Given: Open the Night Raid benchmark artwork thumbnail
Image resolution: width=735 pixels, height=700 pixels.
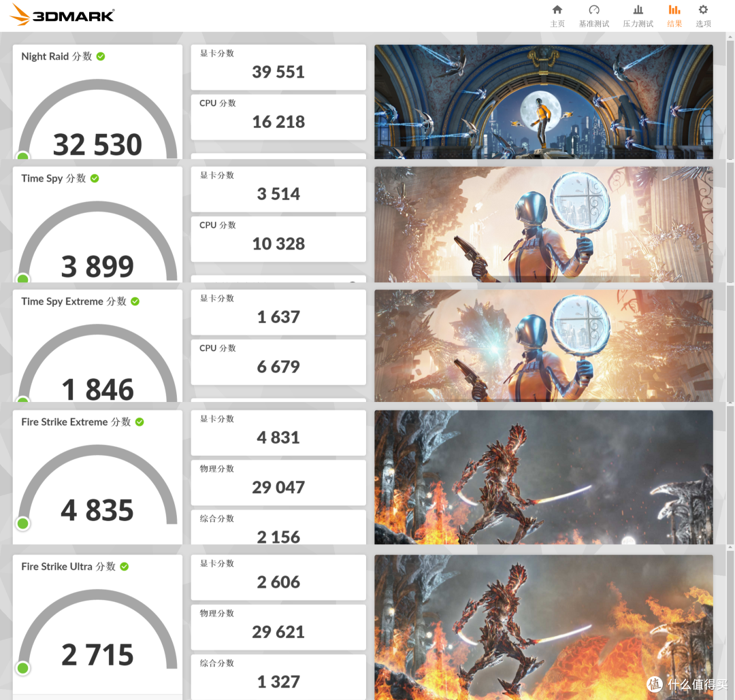Looking at the screenshot, I should tap(543, 101).
